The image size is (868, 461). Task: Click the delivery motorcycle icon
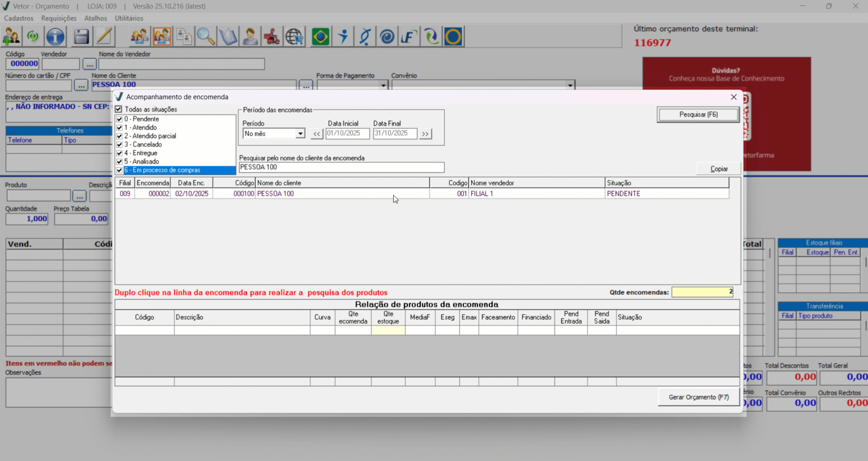tap(272, 37)
